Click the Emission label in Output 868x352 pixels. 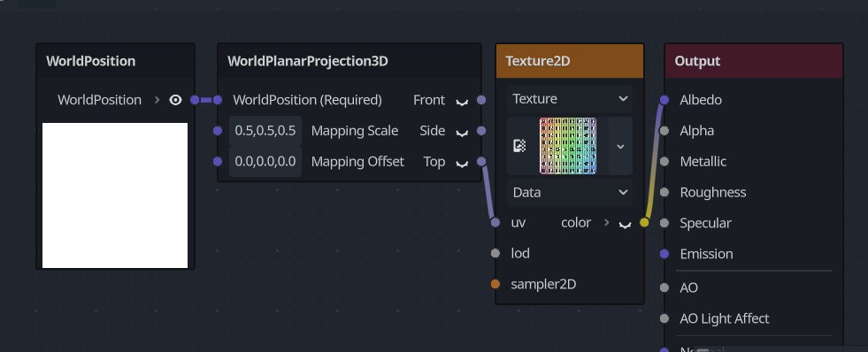[706, 254]
